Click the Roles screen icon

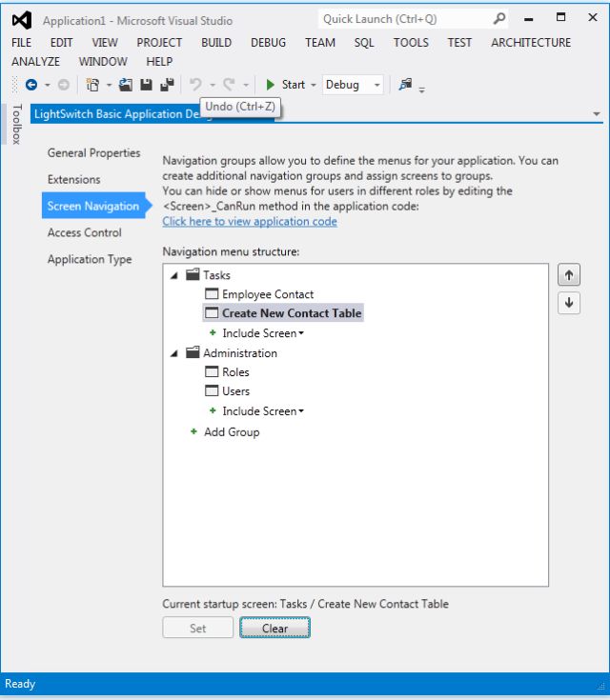click(x=212, y=371)
